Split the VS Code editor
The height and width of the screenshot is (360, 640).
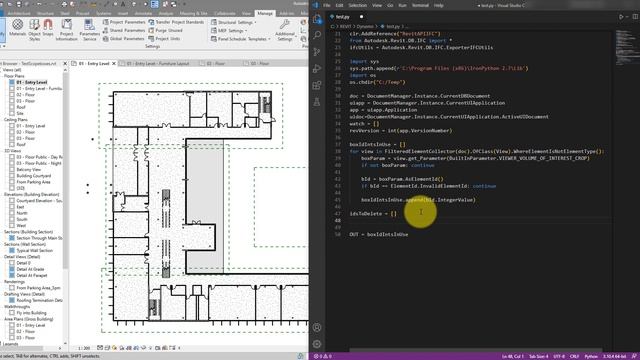coord(635,17)
